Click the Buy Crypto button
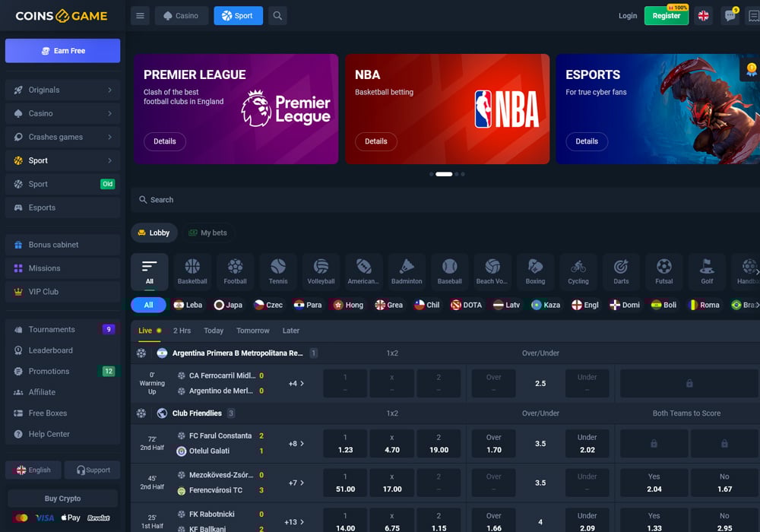This screenshot has height=532, width=760. (x=62, y=499)
